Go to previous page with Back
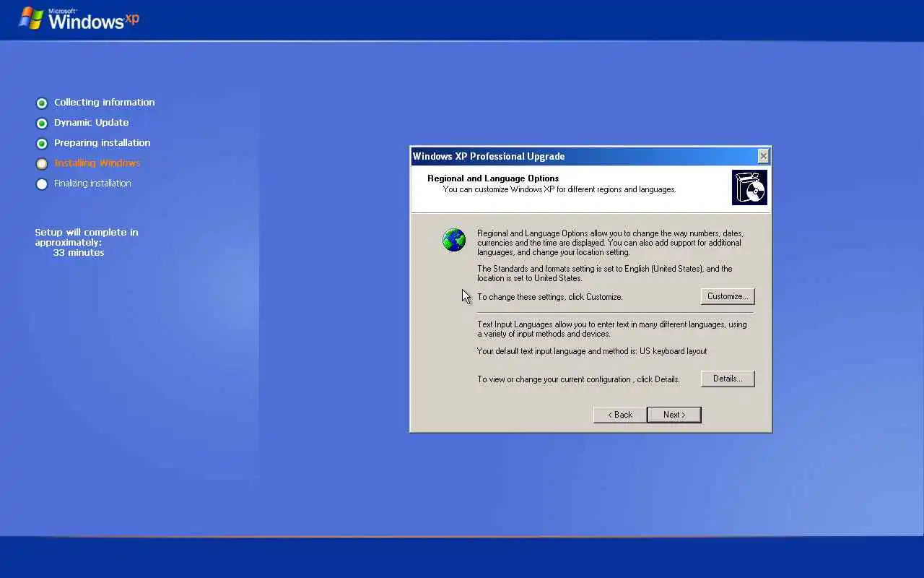The image size is (924, 578). [x=620, y=415]
